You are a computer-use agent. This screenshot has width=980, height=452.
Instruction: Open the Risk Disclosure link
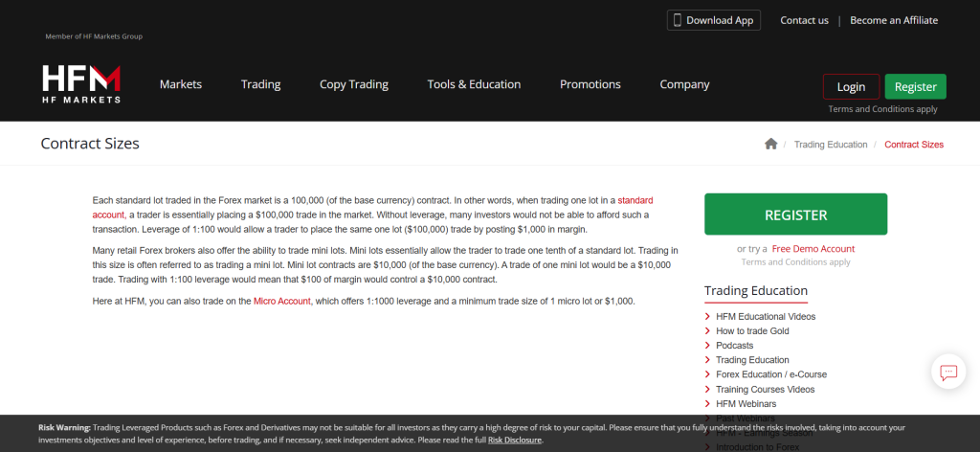tap(515, 440)
